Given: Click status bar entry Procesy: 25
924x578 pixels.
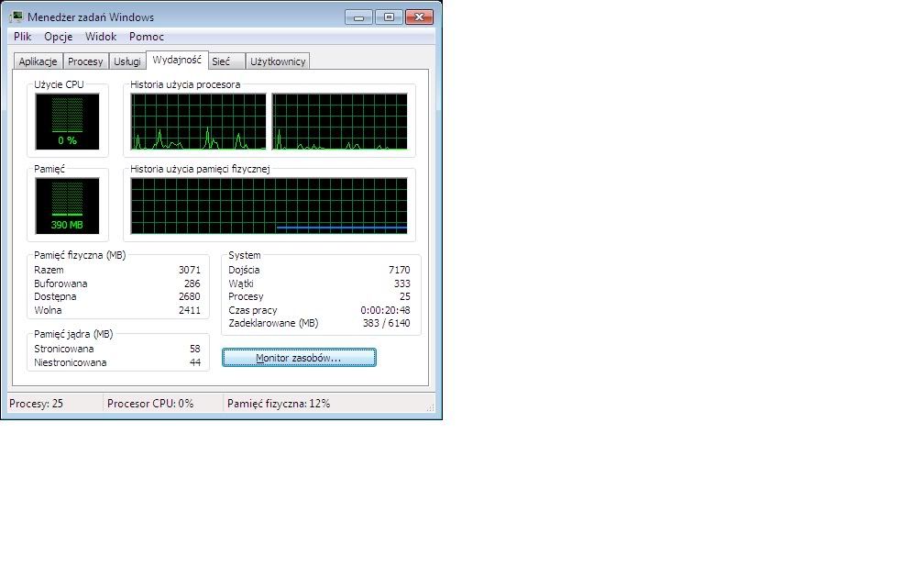Looking at the screenshot, I should (36, 404).
